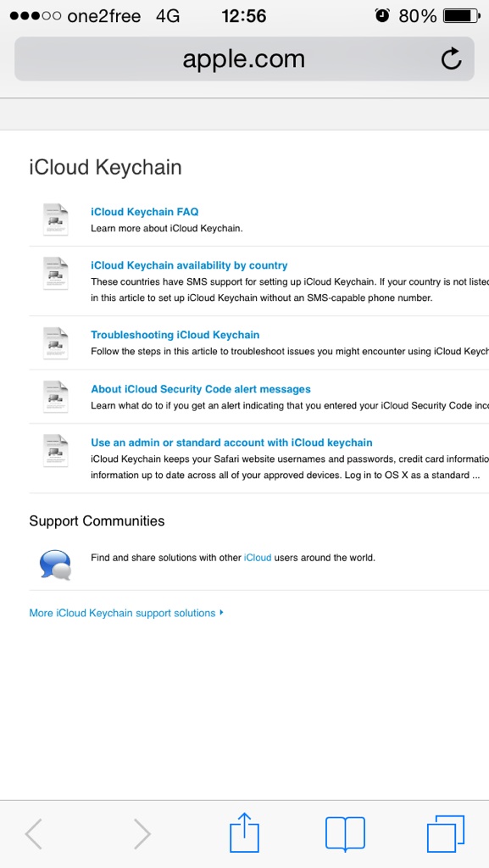Click document icon next to Troubleshooting iCloud Keychain

click(x=56, y=343)
